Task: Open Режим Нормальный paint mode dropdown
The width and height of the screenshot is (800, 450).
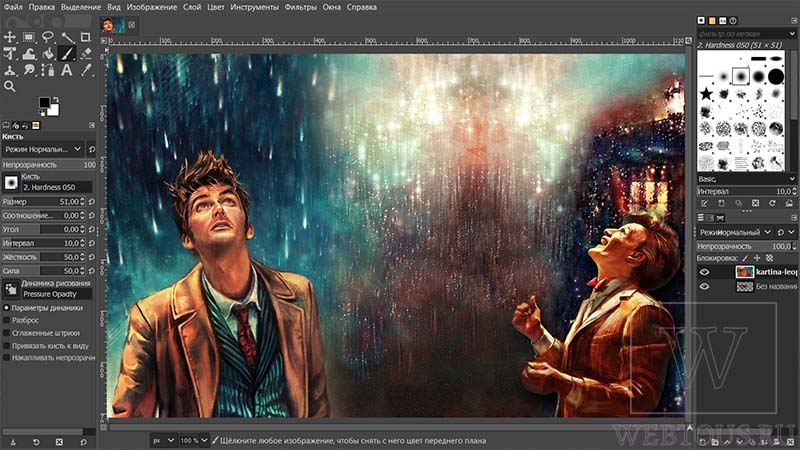Action: 43,149
